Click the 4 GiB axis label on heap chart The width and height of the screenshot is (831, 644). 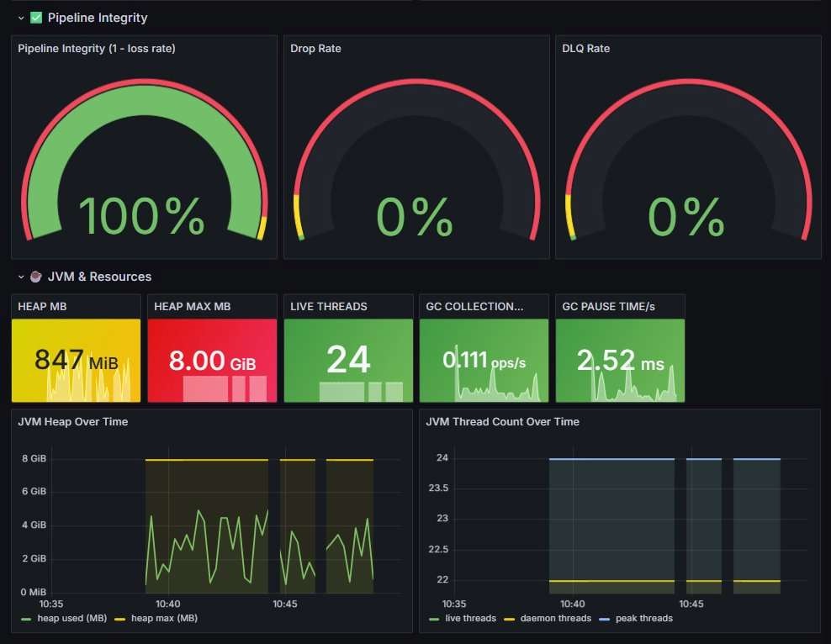pyautogui.click(x=34, y=525)
